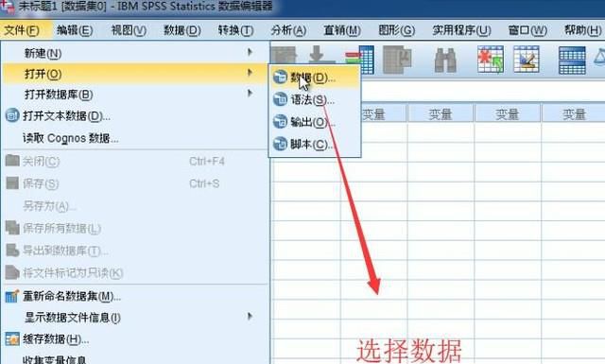Screen dimensions: 605x364
Task: Select 脚本(C)... in the open submenu
Action: click(315, 145)
